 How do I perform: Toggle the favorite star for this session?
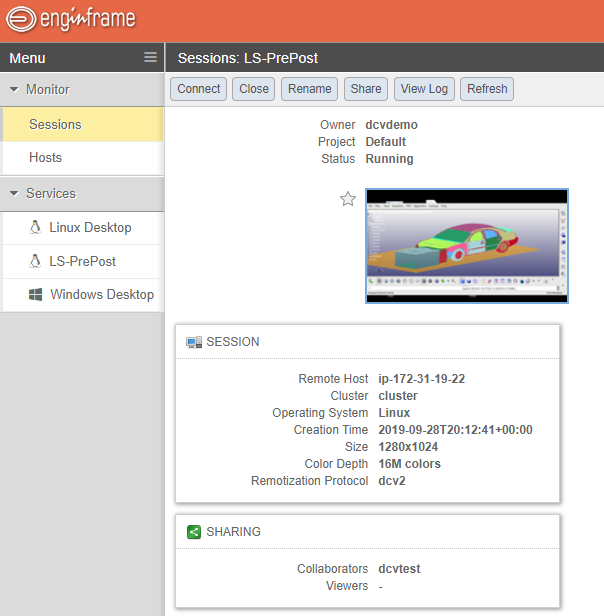coord(348,199)
